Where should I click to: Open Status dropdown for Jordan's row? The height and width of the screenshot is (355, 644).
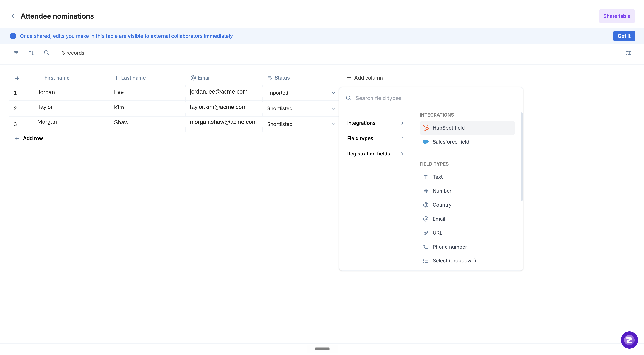click(x=334, y=93)
